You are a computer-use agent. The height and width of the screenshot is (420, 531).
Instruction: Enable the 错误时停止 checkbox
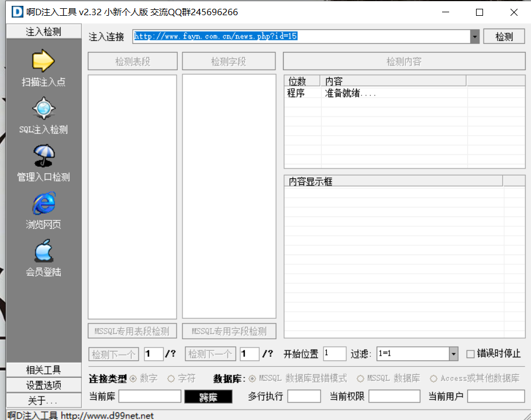point(470,354)
